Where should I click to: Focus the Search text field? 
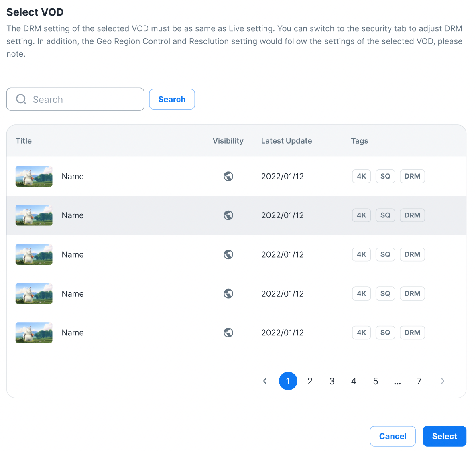click(84, 99)
